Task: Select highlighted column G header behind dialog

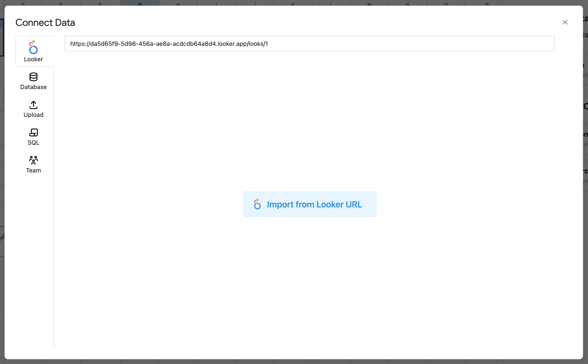Action: click(x=140, y=3)
